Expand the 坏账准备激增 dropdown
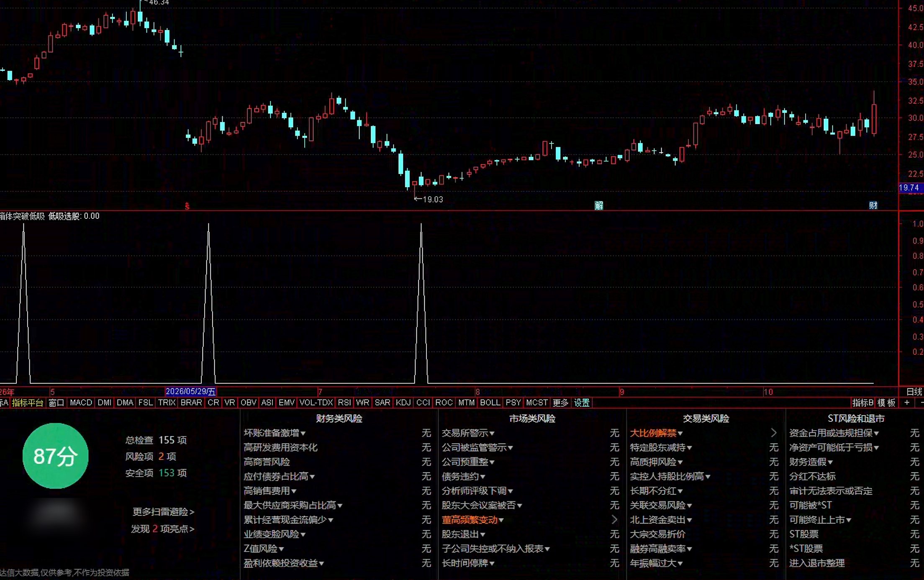The width and height of the screenshot is (924, 580). 303,434
